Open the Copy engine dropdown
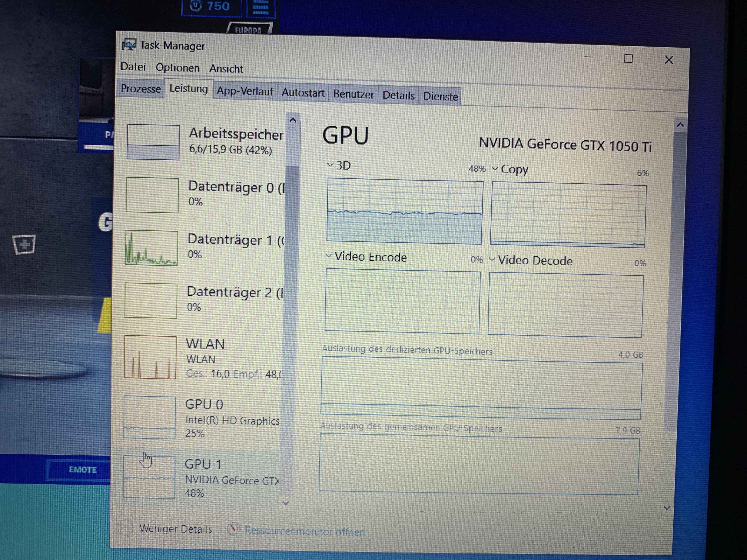This screenshot has width=747, height=560. click(x=495, y=168)
